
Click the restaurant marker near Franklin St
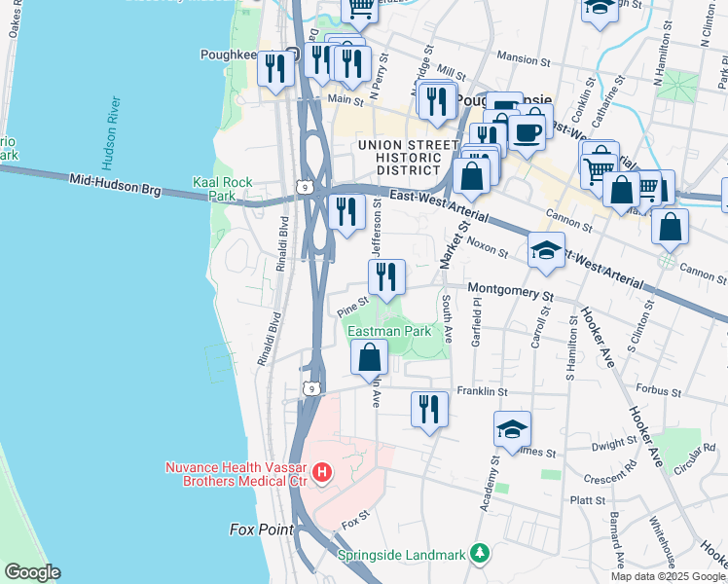tap(428, 408)
